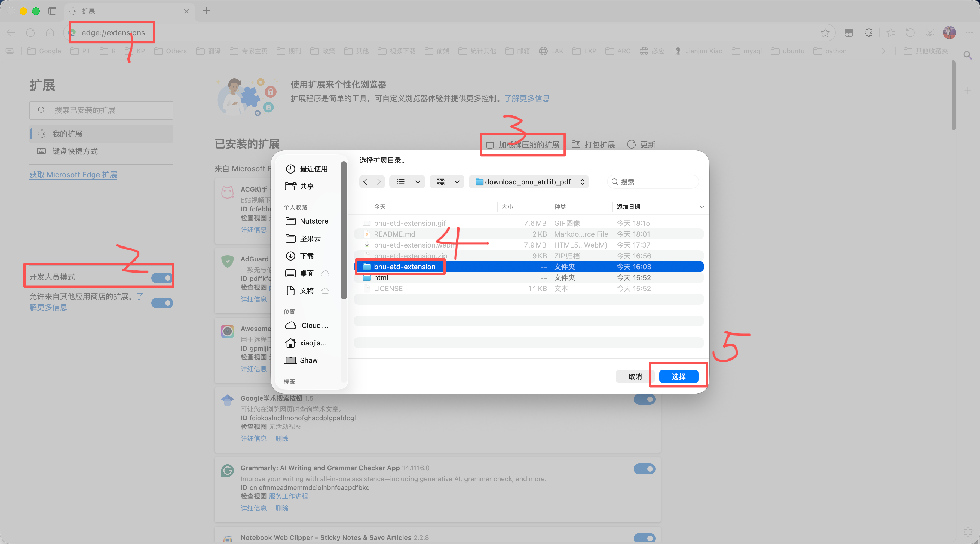Open 了解更多信息 link in header
This screenshot has height=544, width=980.
(527, 98)
